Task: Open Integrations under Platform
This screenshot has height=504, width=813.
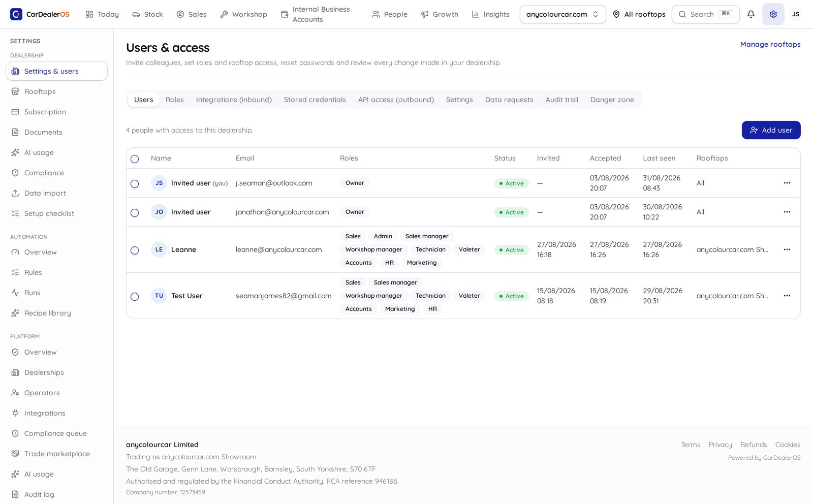Action: (x=56, y=413)
